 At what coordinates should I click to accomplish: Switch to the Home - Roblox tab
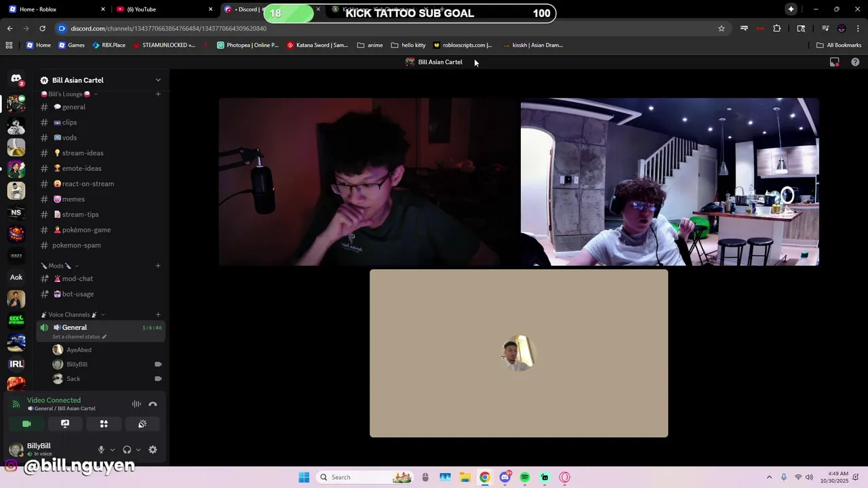[57, 9]
